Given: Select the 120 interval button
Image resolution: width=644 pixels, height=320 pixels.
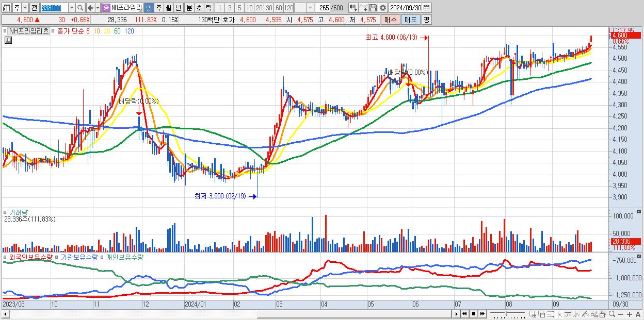Looking at the screenshot, I should tap(289, 8).
